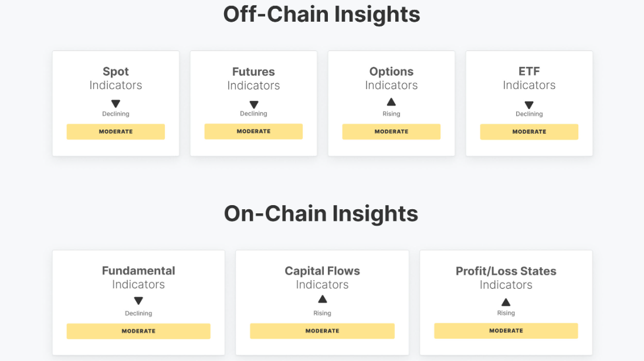Click the declining arrow under Futures Indicators
The image size is (644, 361).
(x=254, y=104)
